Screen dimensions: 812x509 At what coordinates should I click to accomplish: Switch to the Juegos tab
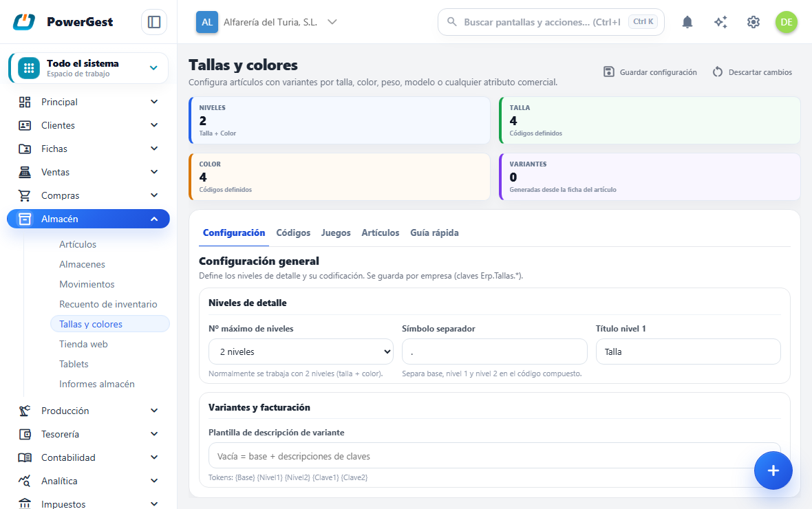pos(336,233)
